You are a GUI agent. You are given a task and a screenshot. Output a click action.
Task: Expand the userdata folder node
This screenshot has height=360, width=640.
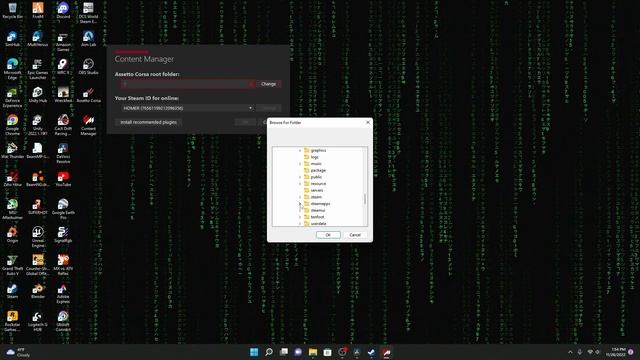(300, 224)
